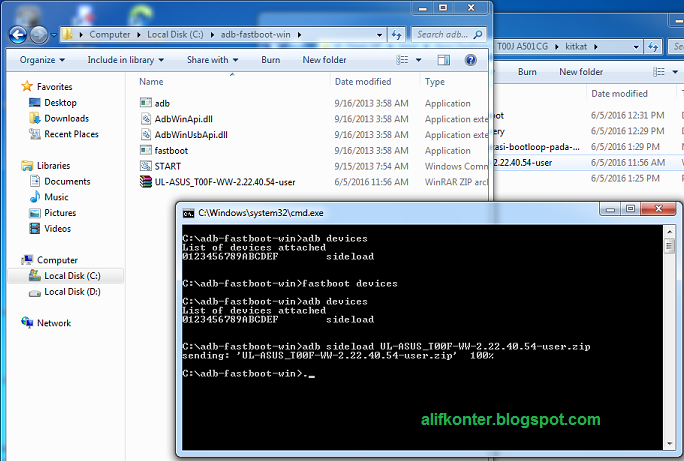
Task: Select Libraries in navigation pane
Action: (53, 165)
